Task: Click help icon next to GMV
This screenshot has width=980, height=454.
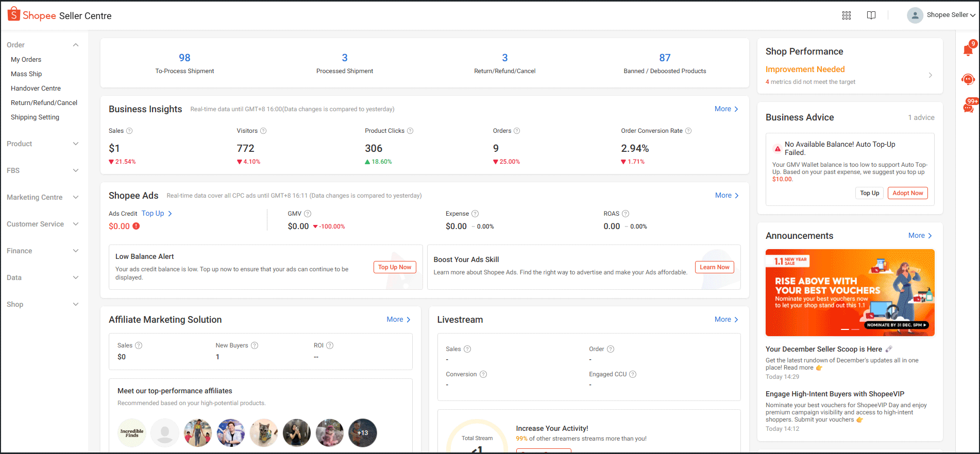Action: [x=308, y=214]
